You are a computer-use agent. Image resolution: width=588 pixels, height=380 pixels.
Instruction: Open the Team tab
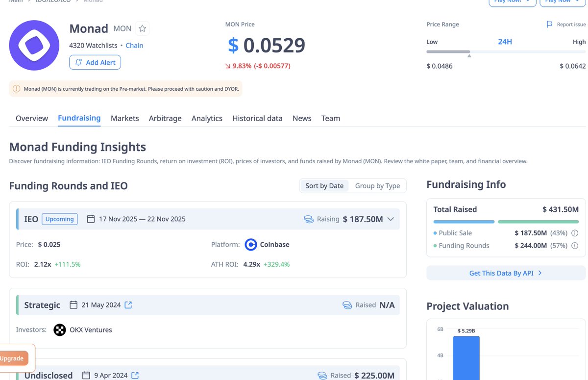[x=331, y=118]
